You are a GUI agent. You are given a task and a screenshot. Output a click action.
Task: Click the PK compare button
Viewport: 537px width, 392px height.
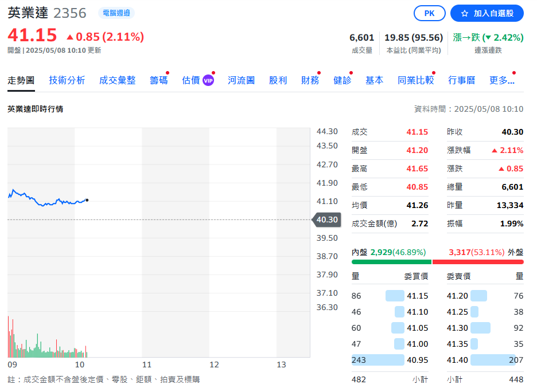click(x=430, y=13)
